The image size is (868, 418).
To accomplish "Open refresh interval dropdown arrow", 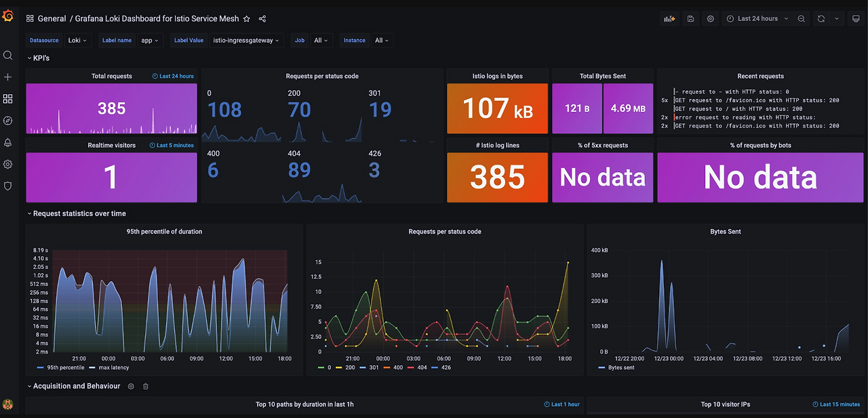I will (836, 19).
